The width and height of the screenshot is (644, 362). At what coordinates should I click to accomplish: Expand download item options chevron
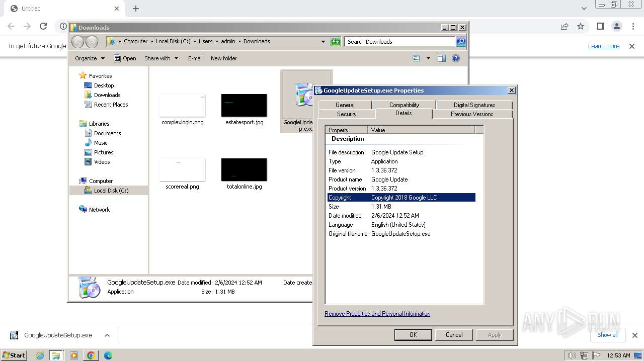click(107, 335)
